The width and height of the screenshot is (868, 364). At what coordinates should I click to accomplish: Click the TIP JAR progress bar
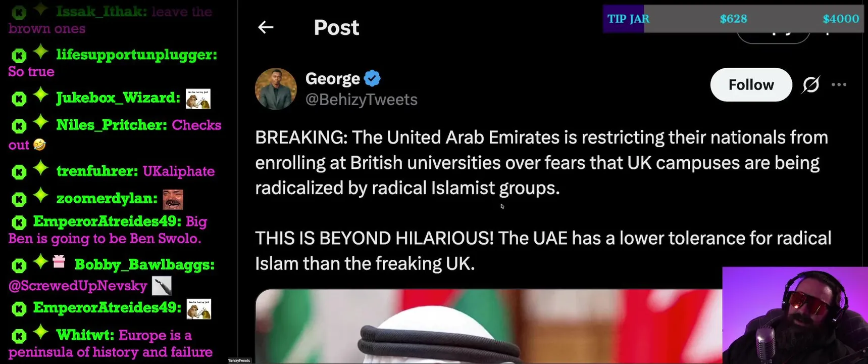pyautogui.click(x=733, y=19)
